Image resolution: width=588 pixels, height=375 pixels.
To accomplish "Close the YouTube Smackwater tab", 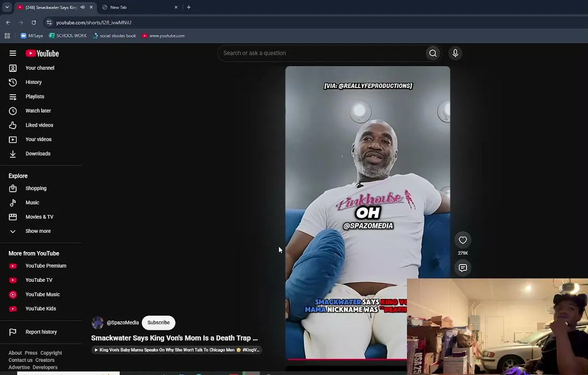I will (x=91, y=7).
